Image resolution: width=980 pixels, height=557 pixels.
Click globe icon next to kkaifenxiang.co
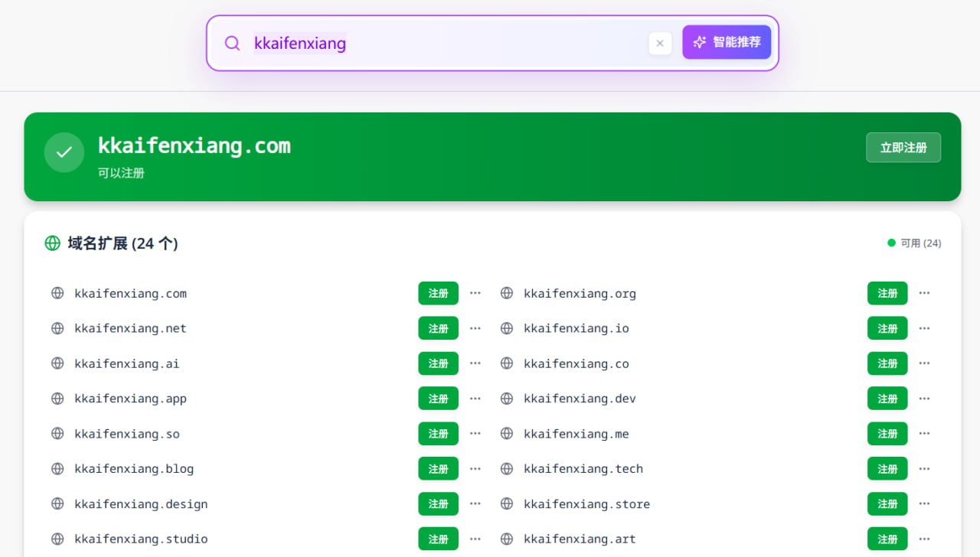[x=507, y=363]
